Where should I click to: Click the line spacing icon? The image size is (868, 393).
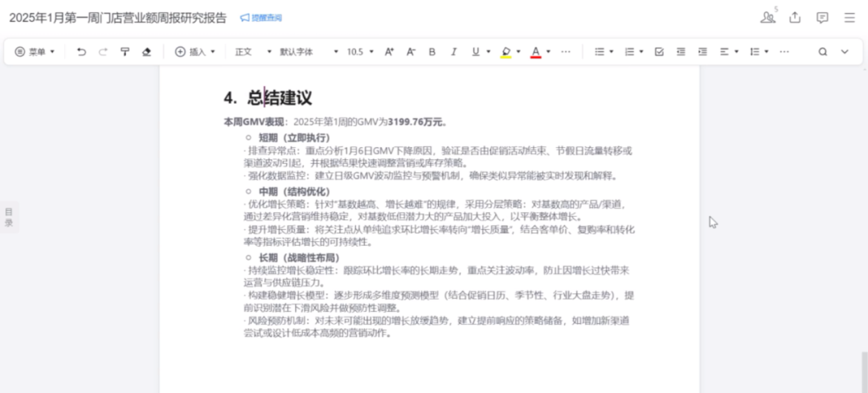[x=754, y=51]
